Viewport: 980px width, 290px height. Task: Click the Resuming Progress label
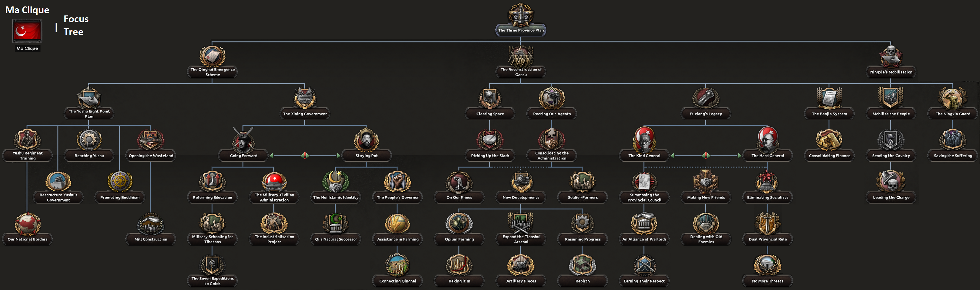pos(583,240)
